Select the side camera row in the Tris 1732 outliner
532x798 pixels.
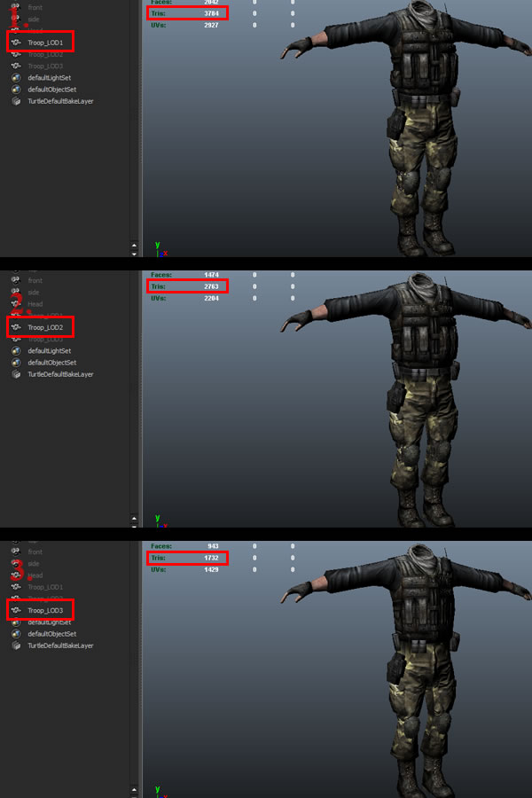tap(34, 563)
